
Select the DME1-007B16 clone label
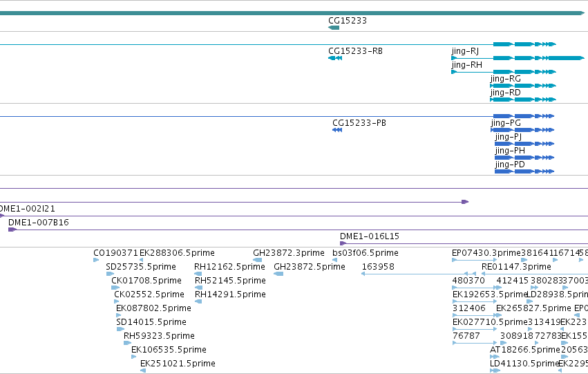click(39, 223)
